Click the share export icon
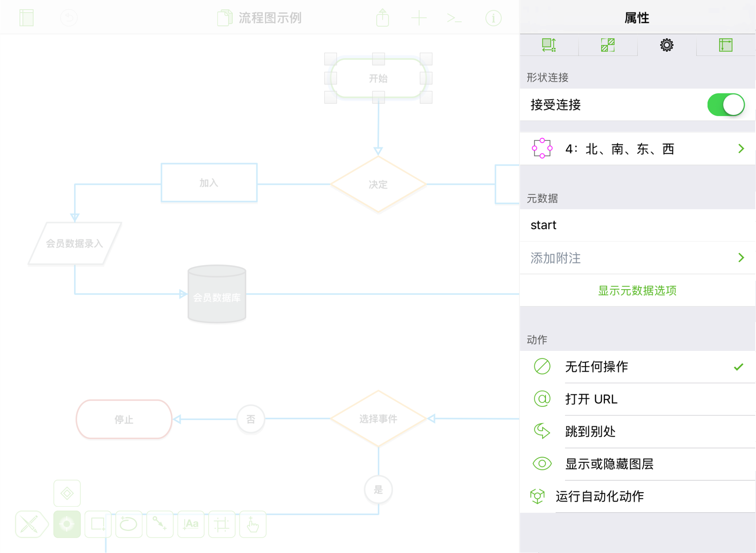Image resolution: width=756 pixels, height=553 pixels. (x=382, y=17)
